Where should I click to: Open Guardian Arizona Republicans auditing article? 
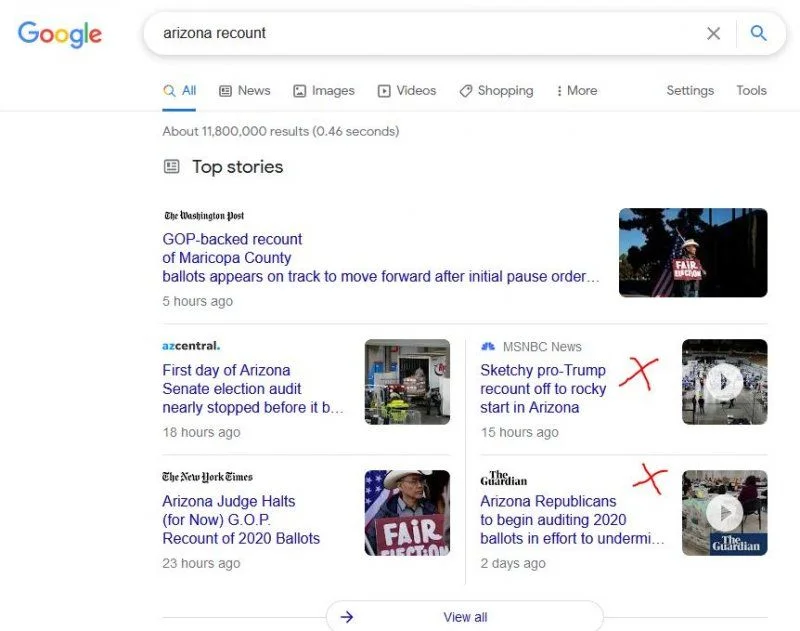(572, 520)
